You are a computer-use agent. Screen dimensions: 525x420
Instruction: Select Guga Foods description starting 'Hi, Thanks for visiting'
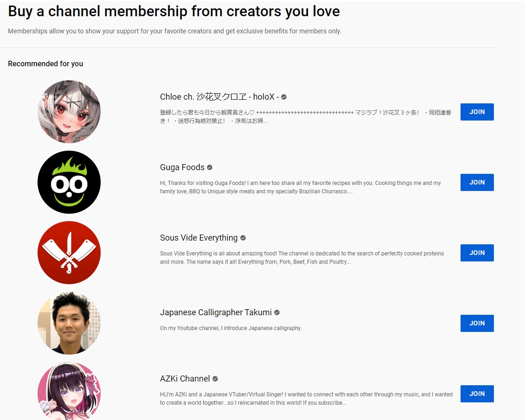301,187
